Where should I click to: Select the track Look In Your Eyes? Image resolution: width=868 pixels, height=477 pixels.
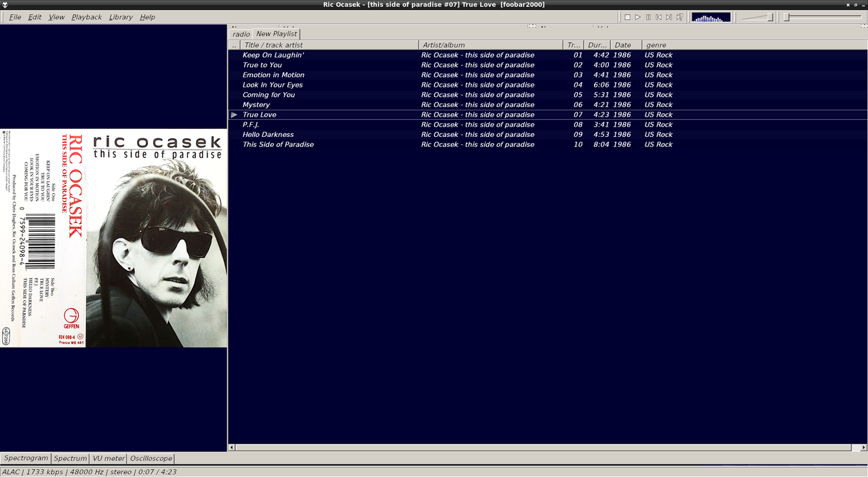[547, 85]
